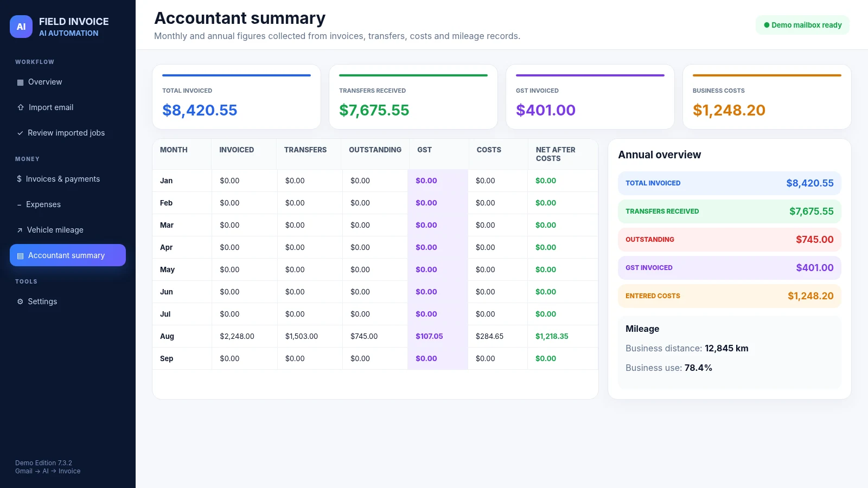The image size is (868, 488).
Task: Click the Aug month row label
Action: pos(167,336)
